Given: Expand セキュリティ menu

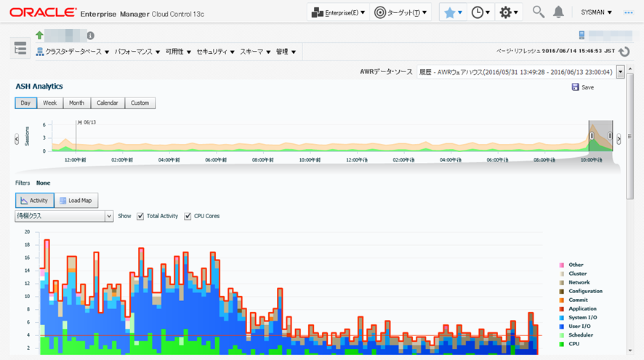Looking at the screenshot, I should (x=215, y=52).
